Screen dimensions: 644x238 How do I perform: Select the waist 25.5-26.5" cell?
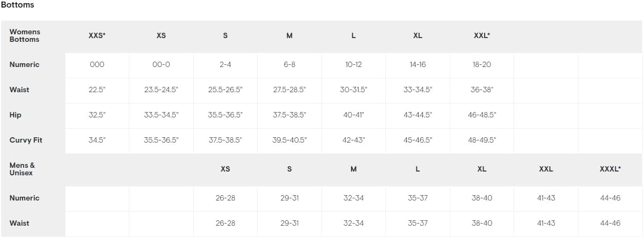tap(225, 90)
